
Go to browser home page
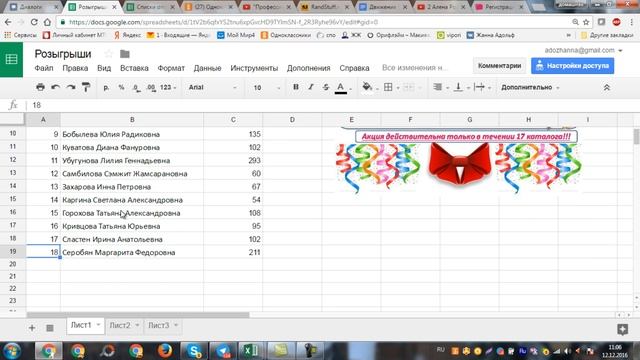(47, 22)
